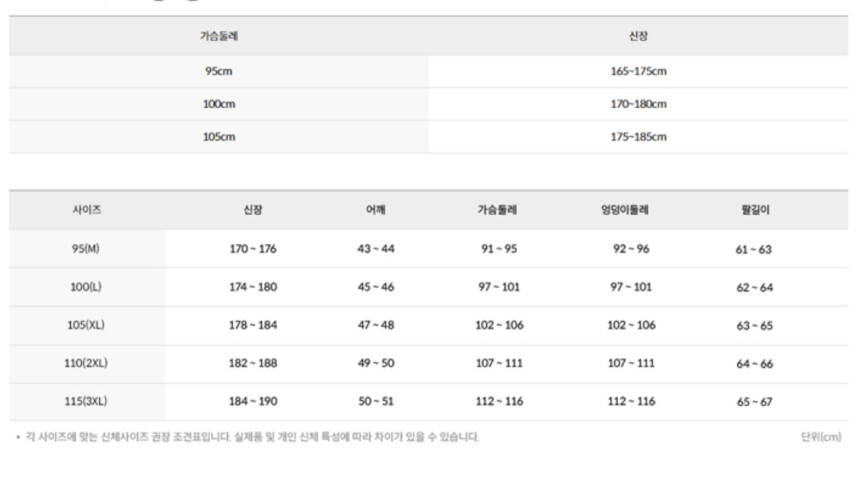
Task: Select the 115(3XL) size row label
Action: pos(86,401)
